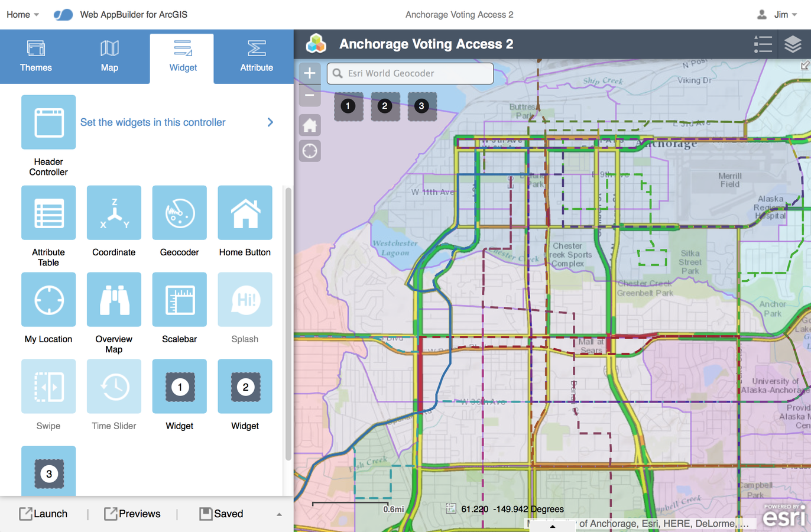This screenshot has height=532, width=811.
Task: Select the Swipe widget
Action: 48,387
